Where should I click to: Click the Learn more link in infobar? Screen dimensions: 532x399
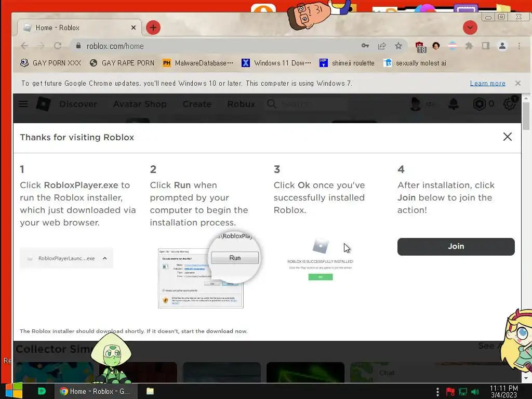(487, 83)
